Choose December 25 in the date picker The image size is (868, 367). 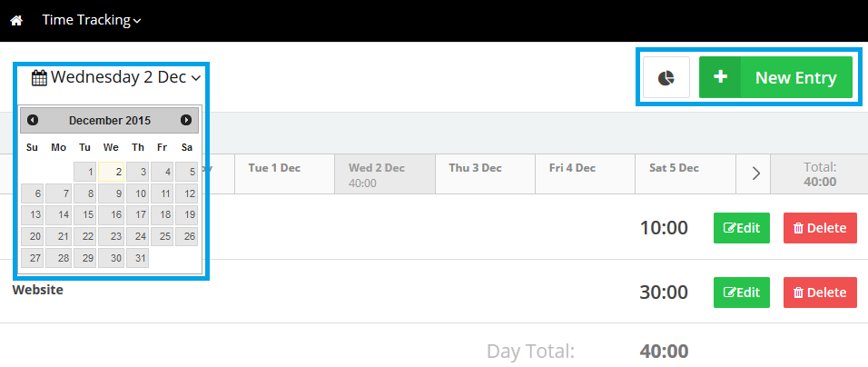coord(163,237)
